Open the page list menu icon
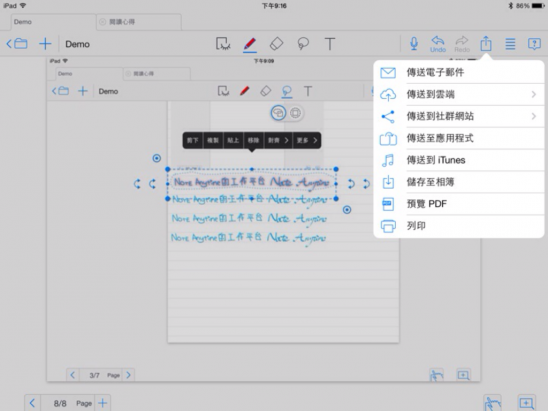The width and height of the screenshot is (548, 411). [x=510, y=44]
